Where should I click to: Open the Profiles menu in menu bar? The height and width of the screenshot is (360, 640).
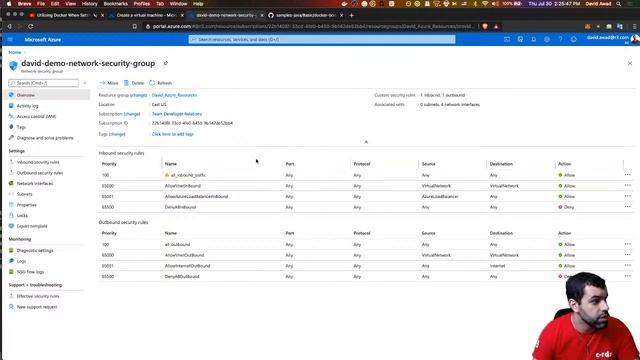[x=142, y=4]
